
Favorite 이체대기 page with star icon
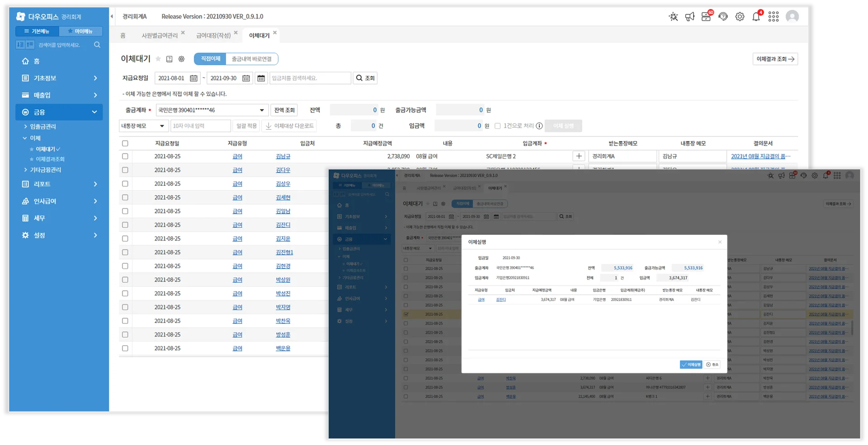[x=158, y=59]
